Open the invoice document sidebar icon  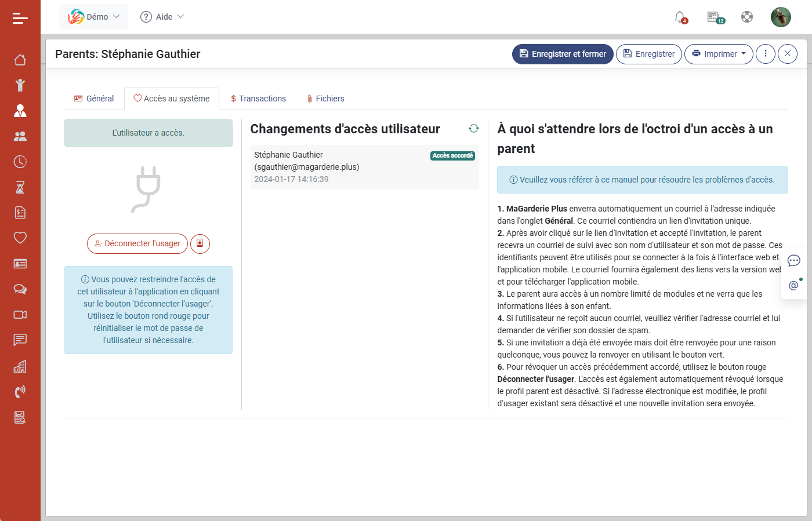(20, 213)
